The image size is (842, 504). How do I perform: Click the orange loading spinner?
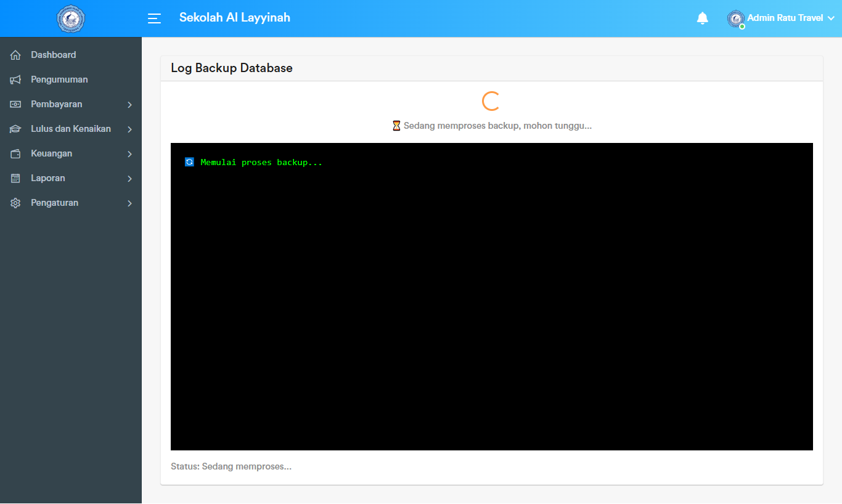click(491, 100)
